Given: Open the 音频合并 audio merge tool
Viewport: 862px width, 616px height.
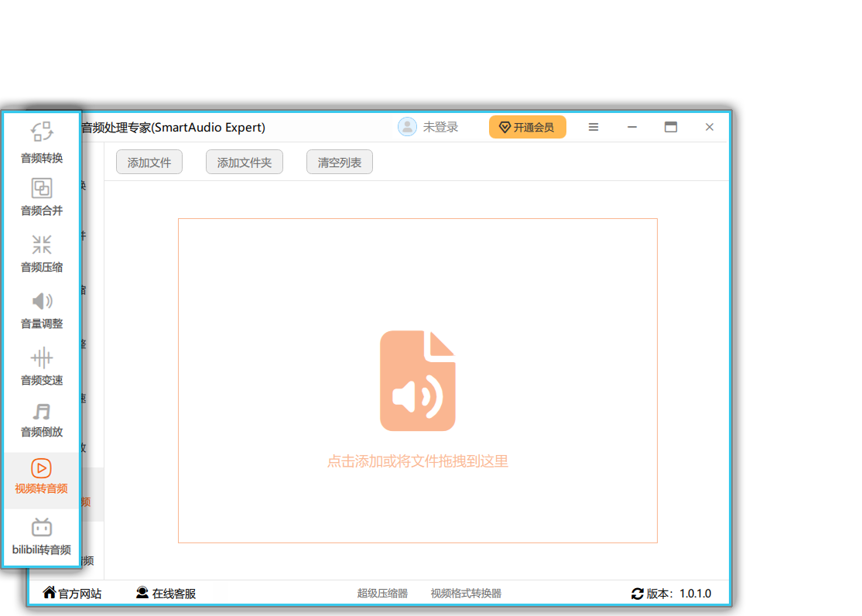Looking at the screenshot, I should (x=42, y=189).
